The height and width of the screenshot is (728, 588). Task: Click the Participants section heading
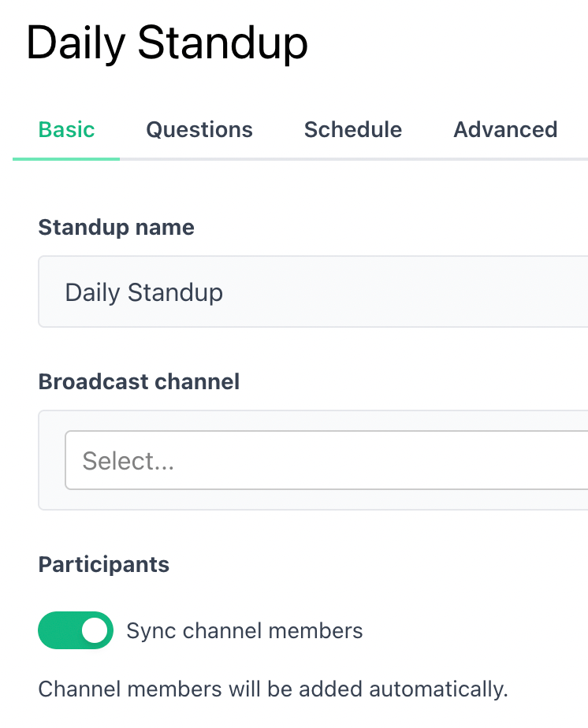click(103, 564)
